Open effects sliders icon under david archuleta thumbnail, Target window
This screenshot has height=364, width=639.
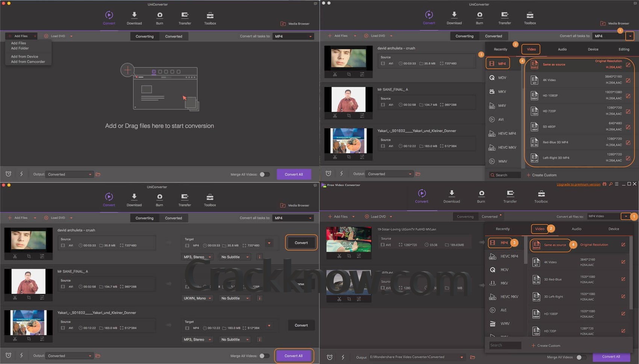[x=42, y=256]
